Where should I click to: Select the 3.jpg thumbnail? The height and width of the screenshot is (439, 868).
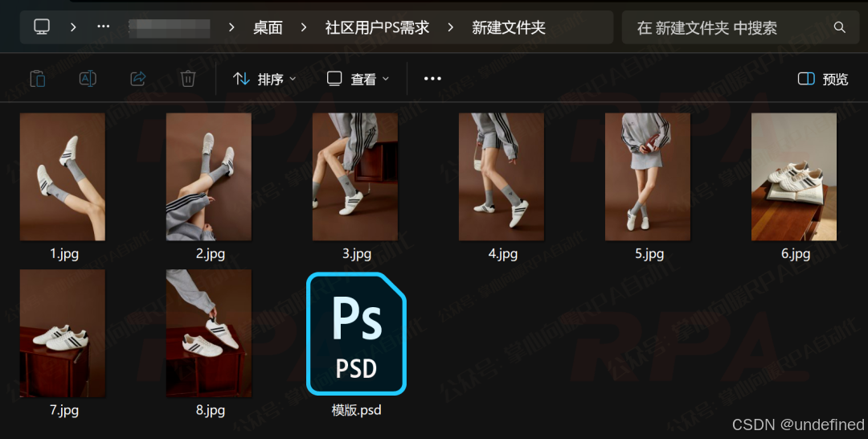355,177
